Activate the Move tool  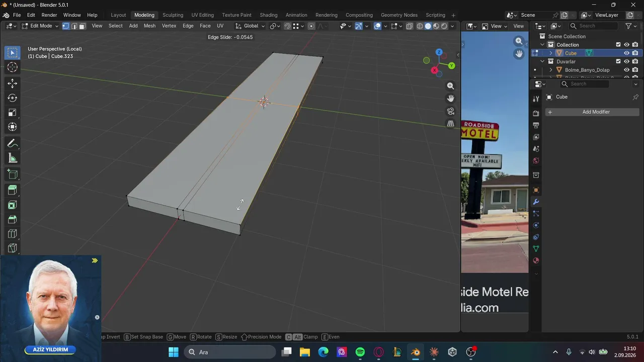tap(13, 83)
